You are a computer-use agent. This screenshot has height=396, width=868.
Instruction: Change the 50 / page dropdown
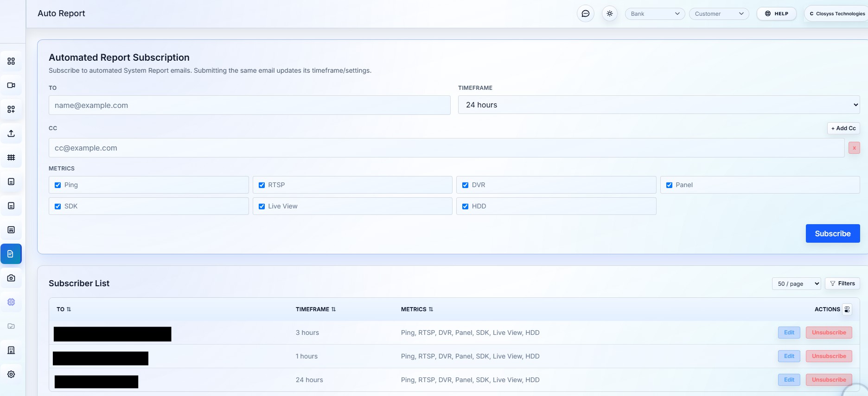(x=796, y=283)
